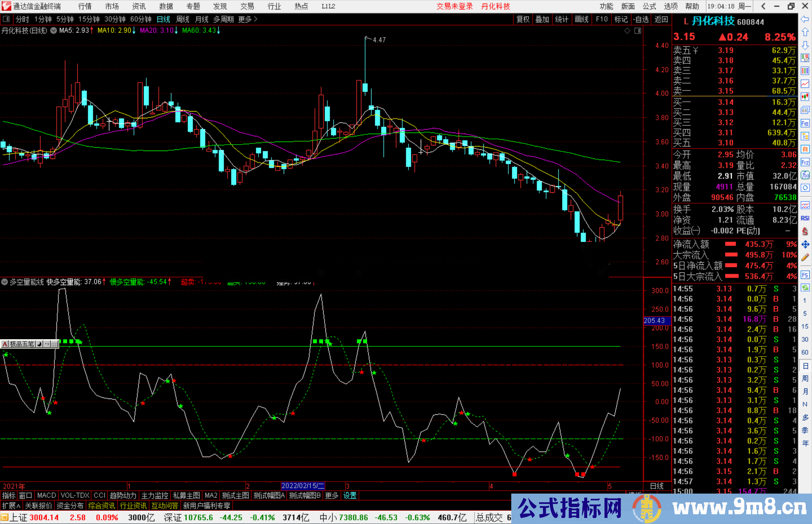This screenshot has width=812, height=524.
Task: Switch to the 周线 period tab
Action: tap(183, 19)
